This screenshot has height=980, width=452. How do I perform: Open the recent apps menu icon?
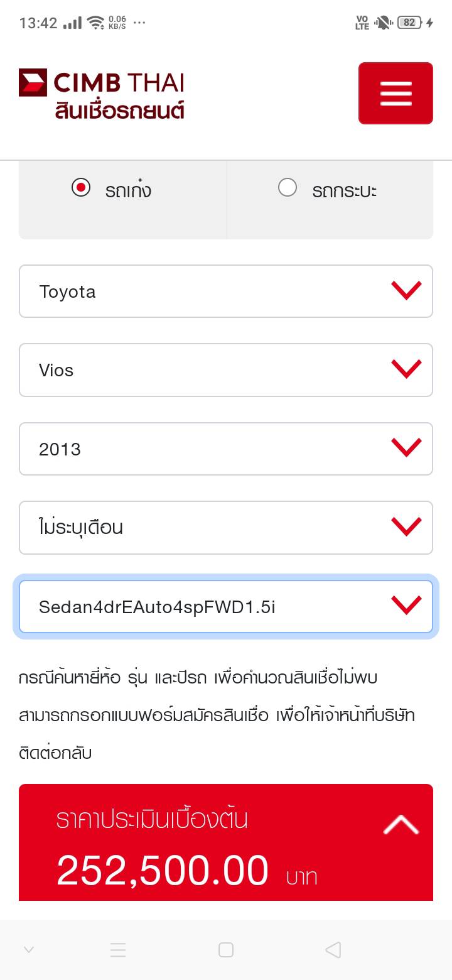tap(118, 950)
